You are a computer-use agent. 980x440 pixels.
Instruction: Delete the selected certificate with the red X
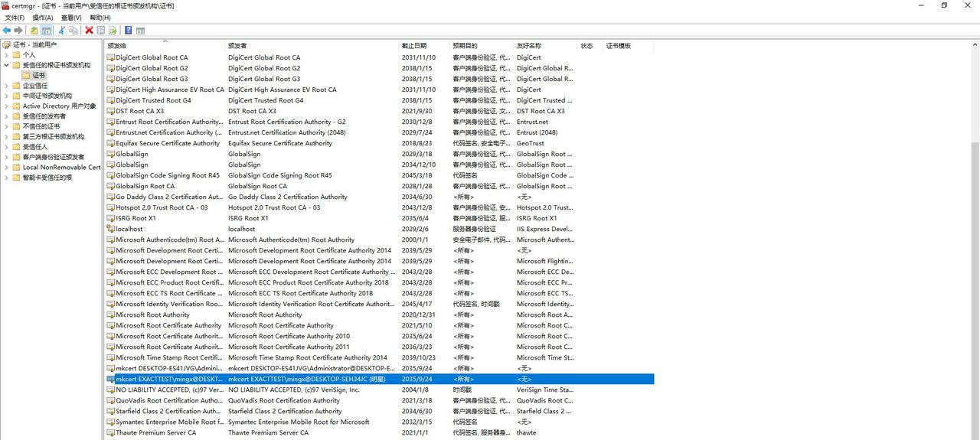point(89,31)
